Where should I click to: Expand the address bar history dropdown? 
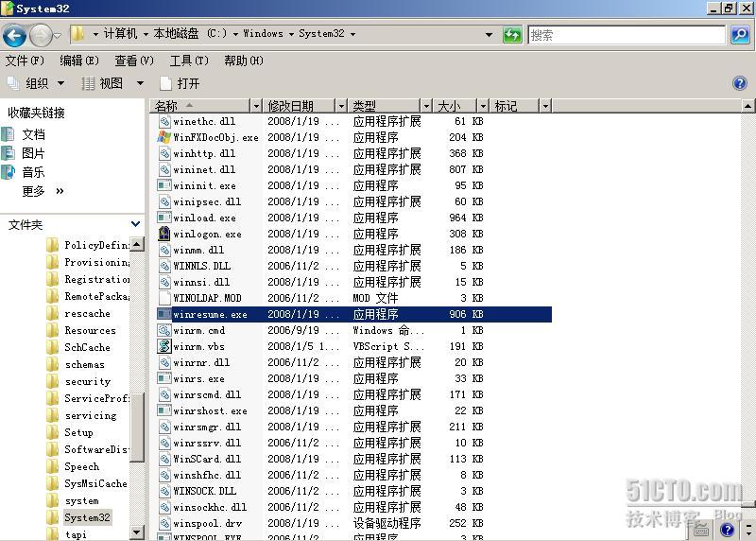point(489,35)
